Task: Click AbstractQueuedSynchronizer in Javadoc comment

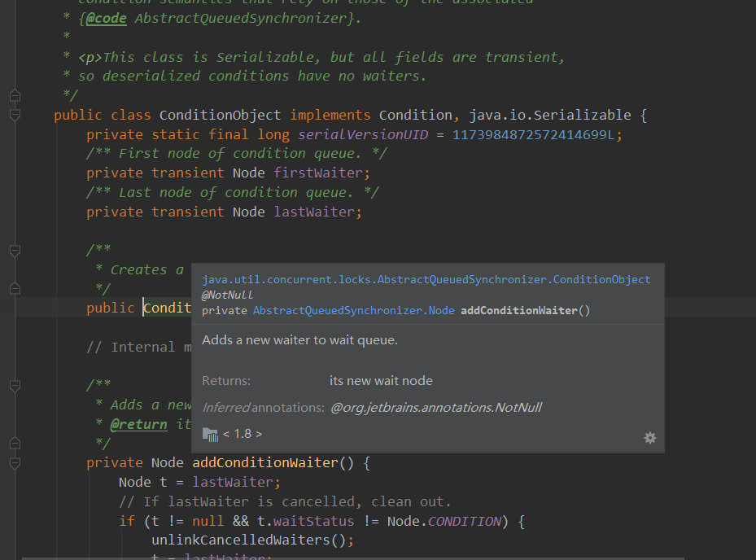Action: (241, 19)
